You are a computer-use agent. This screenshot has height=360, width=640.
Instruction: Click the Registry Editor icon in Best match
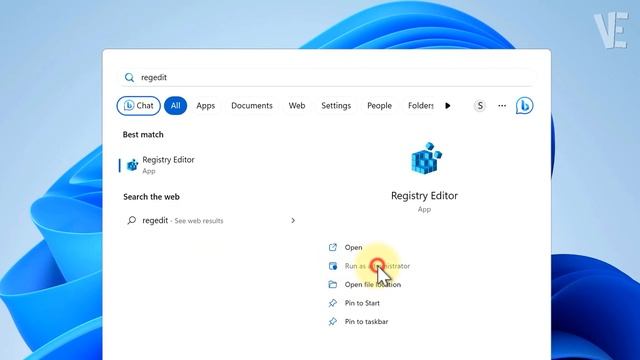pos(132,165)
